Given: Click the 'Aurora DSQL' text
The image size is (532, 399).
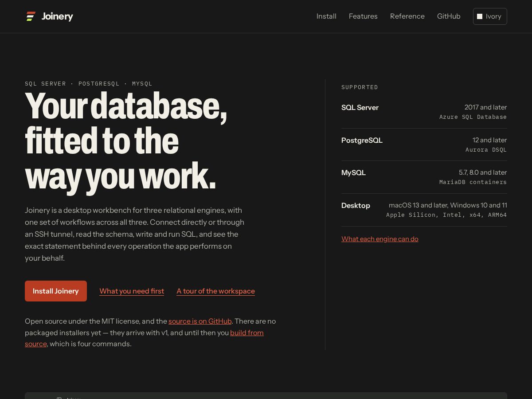Looking at the screenshot, I should click(x=486, y=150).
